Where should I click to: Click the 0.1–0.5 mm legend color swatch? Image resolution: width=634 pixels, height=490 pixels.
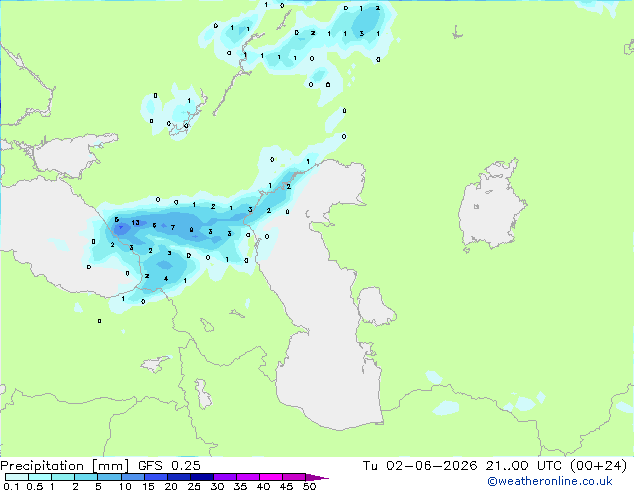[x=17, y=477]
